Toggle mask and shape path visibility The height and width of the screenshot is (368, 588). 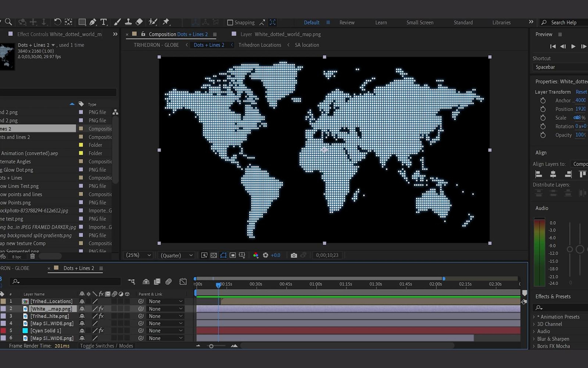pos(223,255)
